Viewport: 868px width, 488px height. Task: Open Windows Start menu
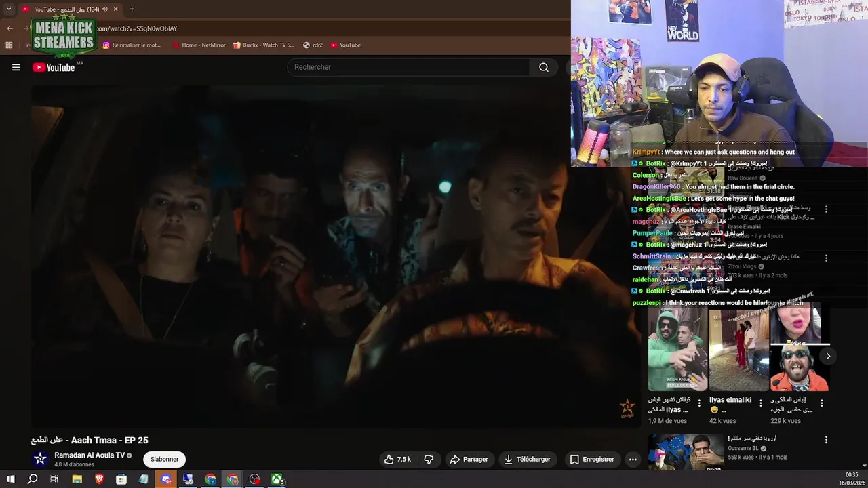(x=10, y=479)
